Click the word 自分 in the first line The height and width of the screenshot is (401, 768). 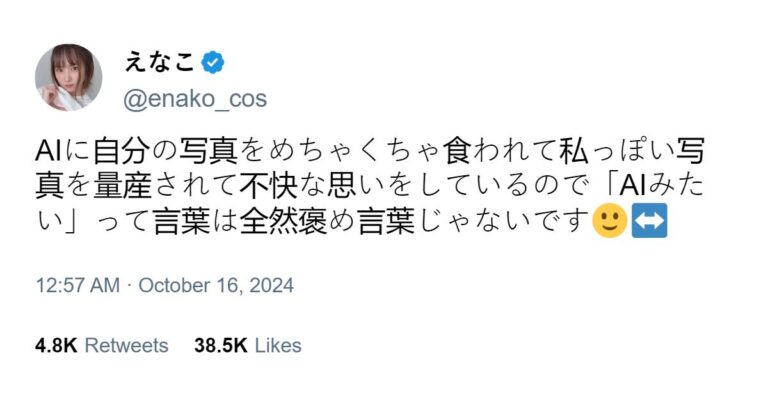(x=121, y=150)
